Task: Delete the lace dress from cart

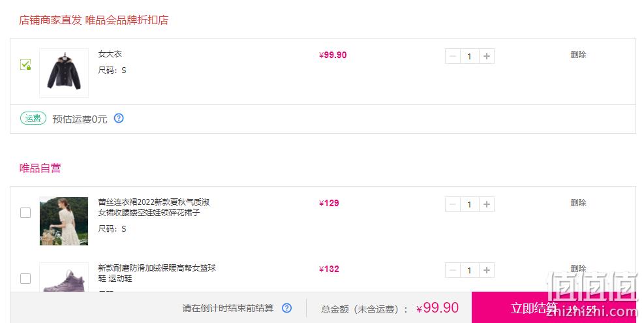Action: 578,202
